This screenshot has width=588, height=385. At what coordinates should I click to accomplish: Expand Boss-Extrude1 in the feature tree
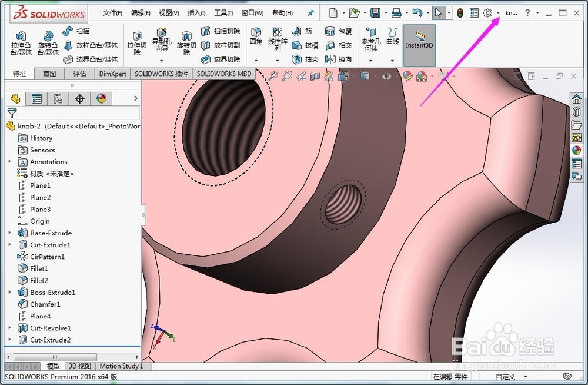pos(9,292)
